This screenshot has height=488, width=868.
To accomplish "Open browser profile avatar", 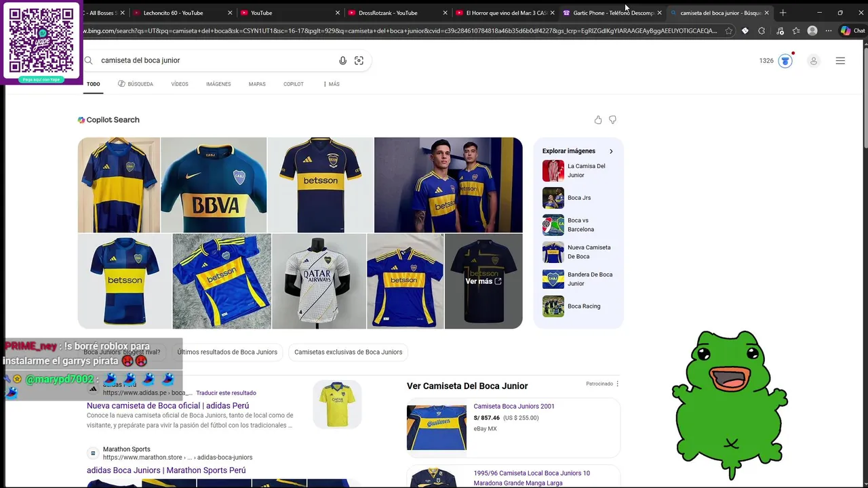I will pos(812,30).
